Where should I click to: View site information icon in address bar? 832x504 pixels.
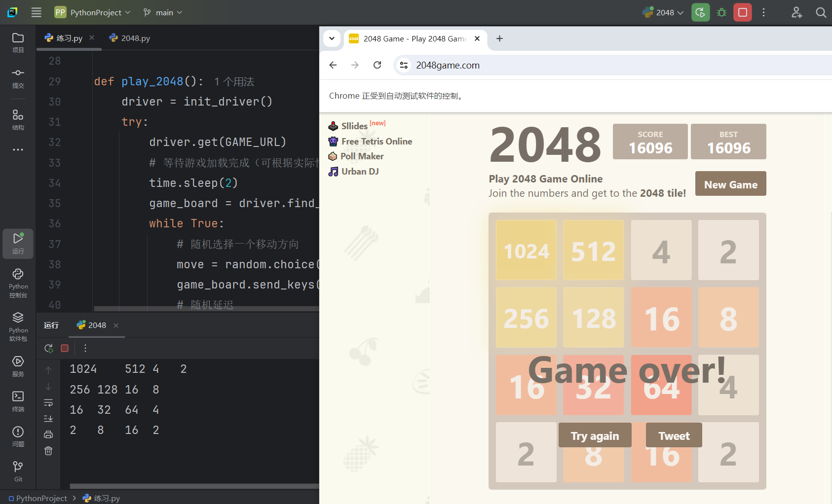point(404,65)
